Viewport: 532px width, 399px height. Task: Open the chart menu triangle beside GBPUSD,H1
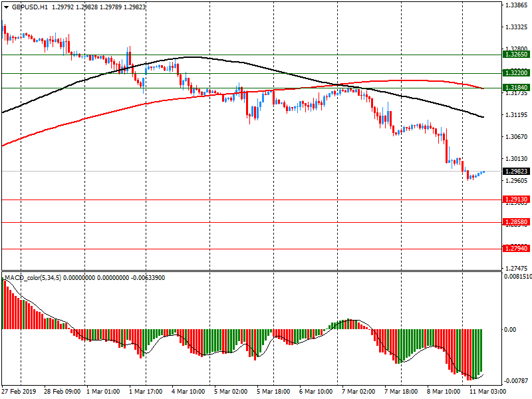7,7
